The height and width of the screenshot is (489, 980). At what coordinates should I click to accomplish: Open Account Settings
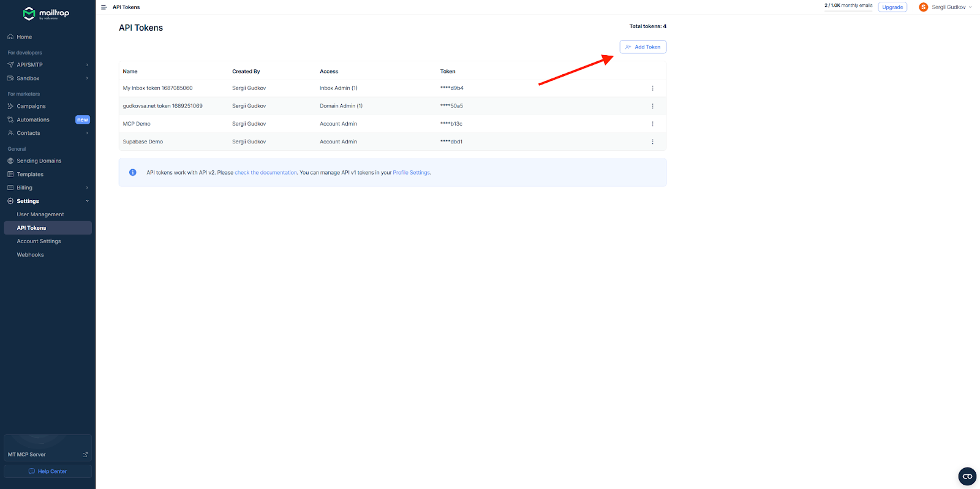click(x=39, y=241)
